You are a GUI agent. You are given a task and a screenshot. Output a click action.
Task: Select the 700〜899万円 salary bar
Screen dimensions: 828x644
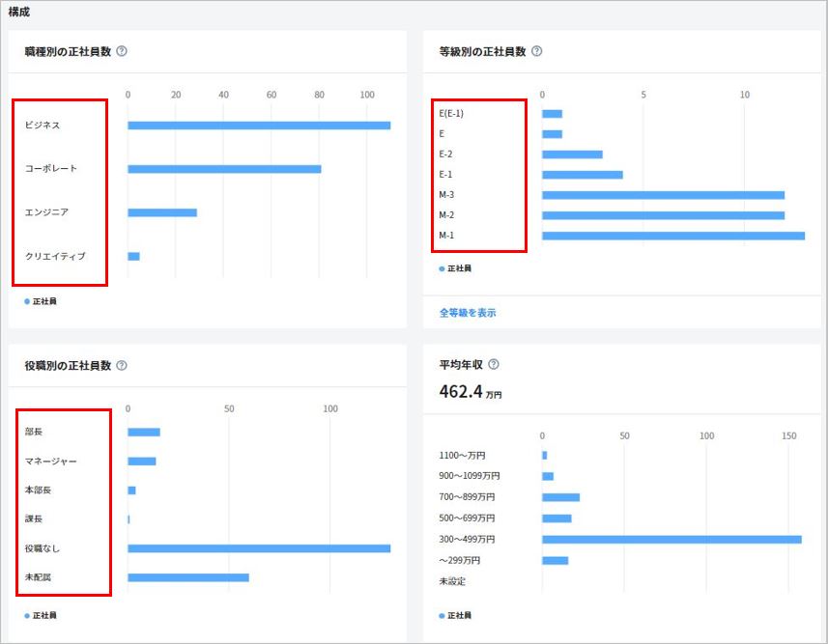[x=560, y=497]
